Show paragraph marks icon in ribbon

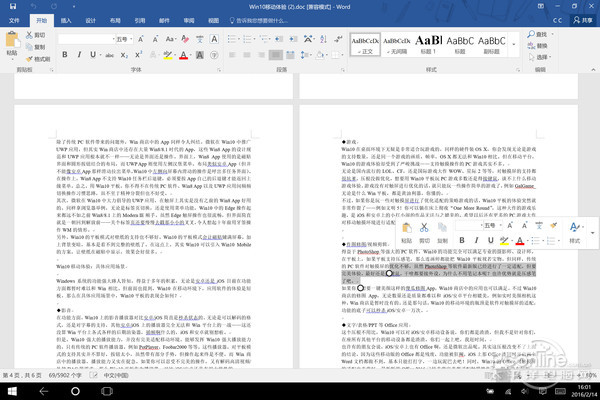click(338, 39)
